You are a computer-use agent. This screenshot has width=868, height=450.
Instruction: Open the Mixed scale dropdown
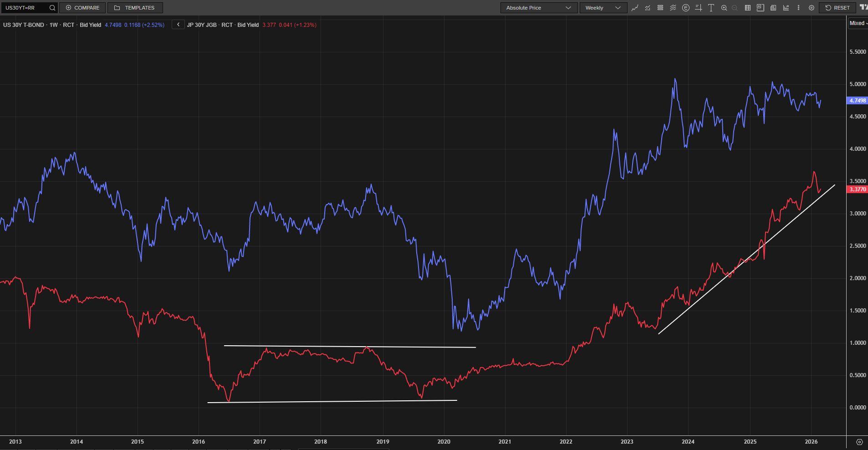[858, 23]
